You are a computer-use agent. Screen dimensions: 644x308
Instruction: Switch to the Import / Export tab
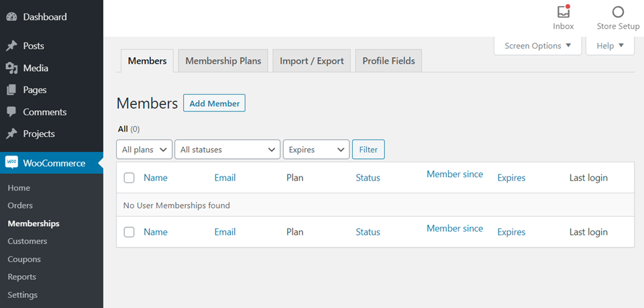pos(311,60)
